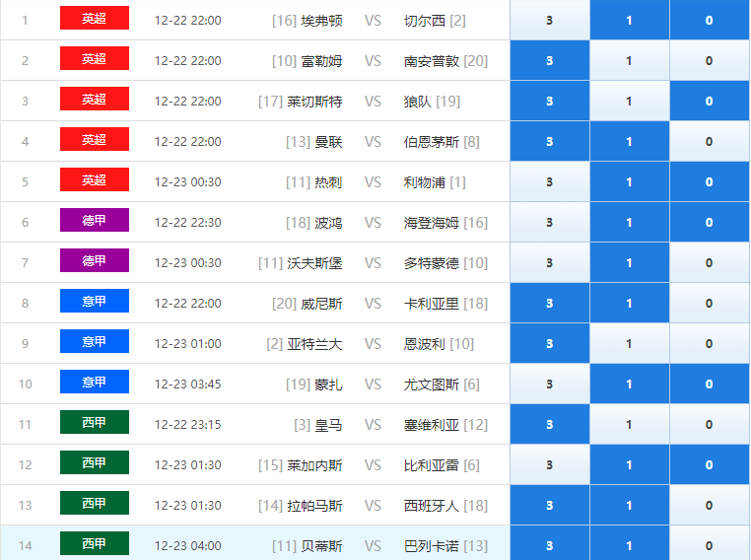The image size is (751, 560).
Task: Click match time 12-22 23:15
Action: click(x=187, y=424)
